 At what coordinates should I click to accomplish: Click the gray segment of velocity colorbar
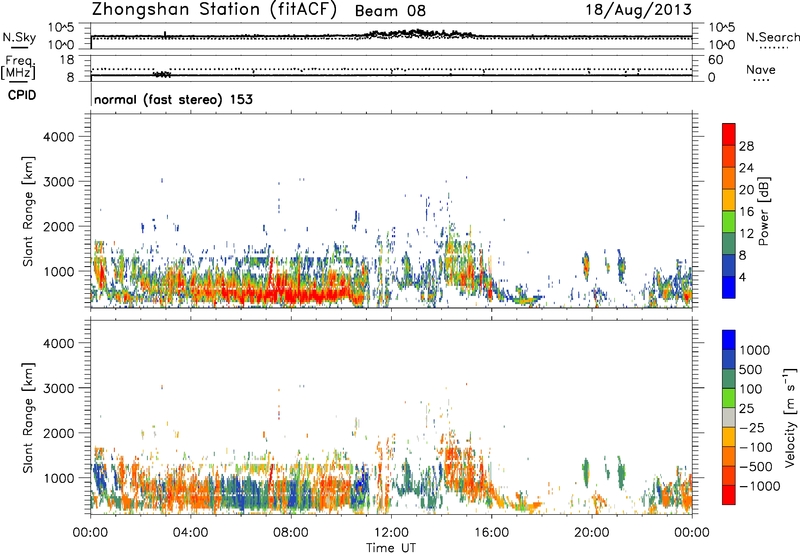[x=729, y=417]
